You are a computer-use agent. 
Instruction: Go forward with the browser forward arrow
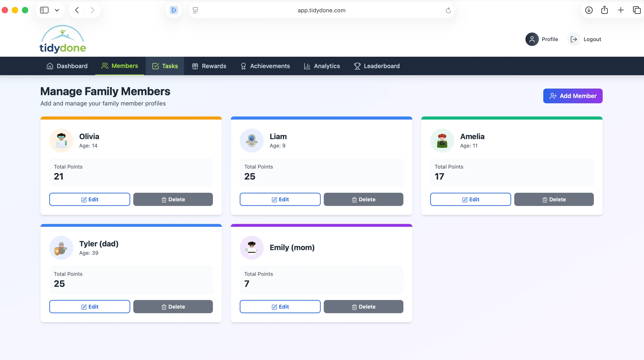click(x=93, y=10)
